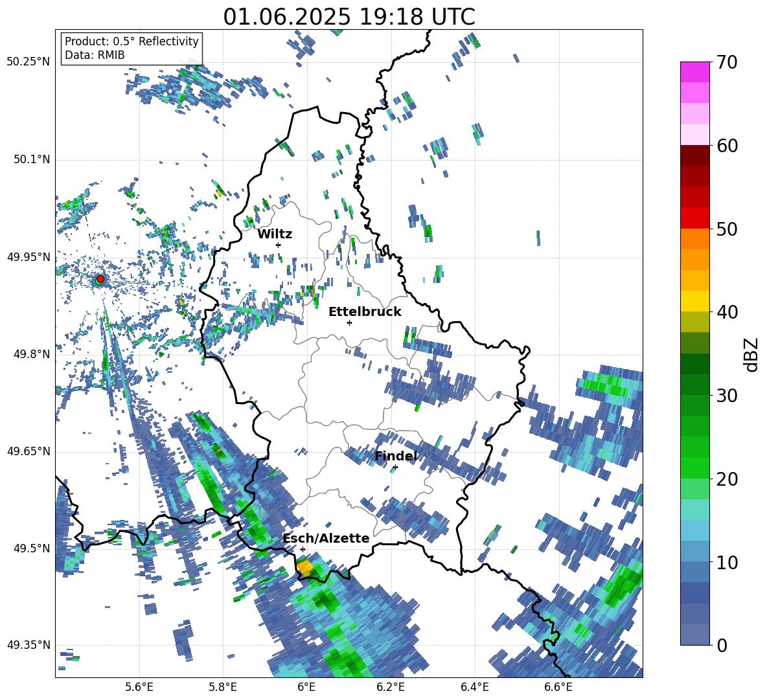The width and height of the screenshot is (767, 700).
Task: Click the Ettelbruck city label
Action: click(x=365, y=312)
